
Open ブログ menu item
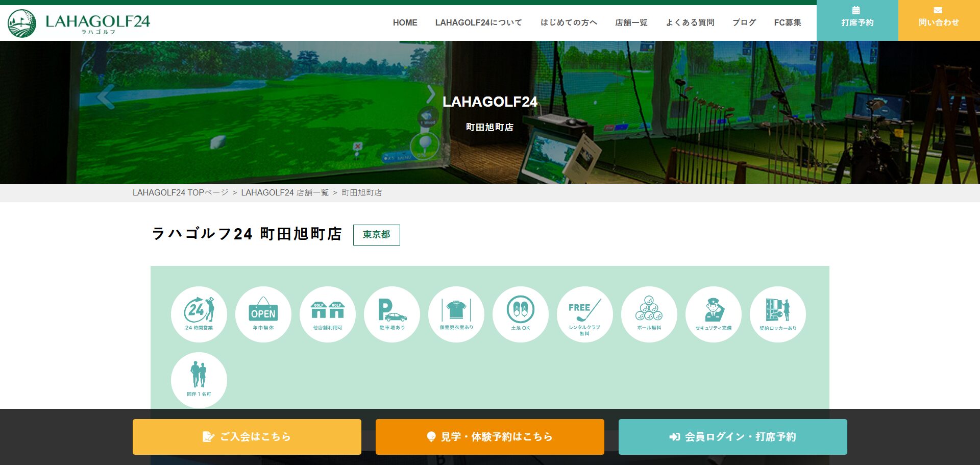[x=744, y=22]
